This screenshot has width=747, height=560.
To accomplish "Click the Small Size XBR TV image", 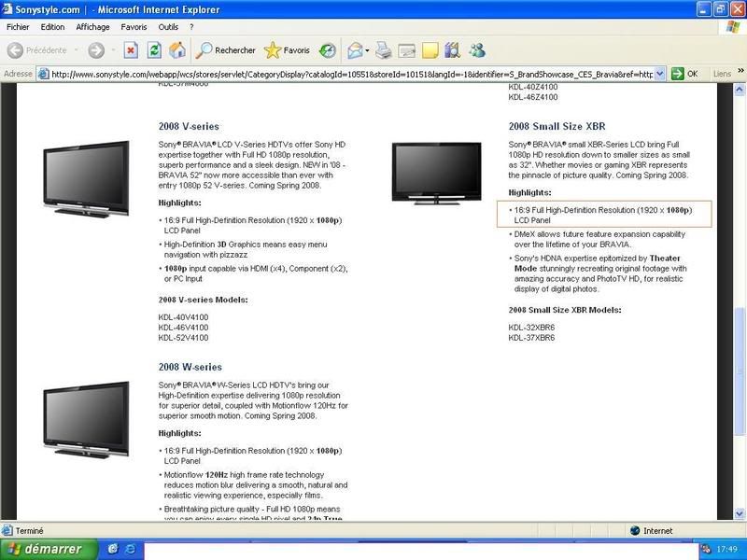I will [436, 174].
